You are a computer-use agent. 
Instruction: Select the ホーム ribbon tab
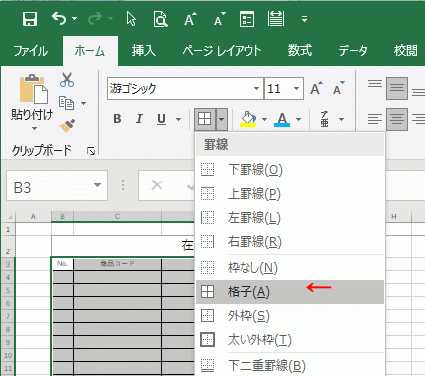coord(90,51)
